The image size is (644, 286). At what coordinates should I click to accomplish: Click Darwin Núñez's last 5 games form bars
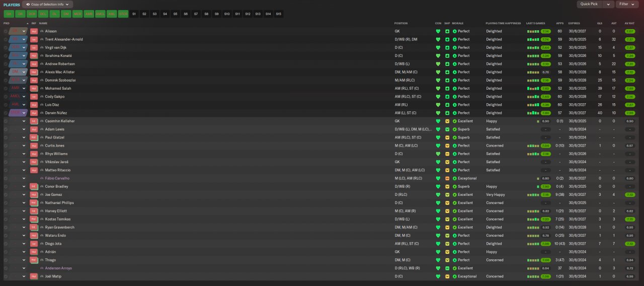click(x=533, y=113)
